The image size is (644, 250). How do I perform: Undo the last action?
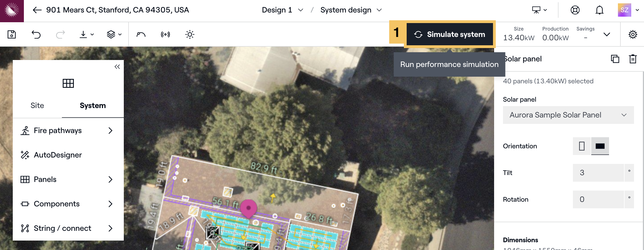(36, 34)
